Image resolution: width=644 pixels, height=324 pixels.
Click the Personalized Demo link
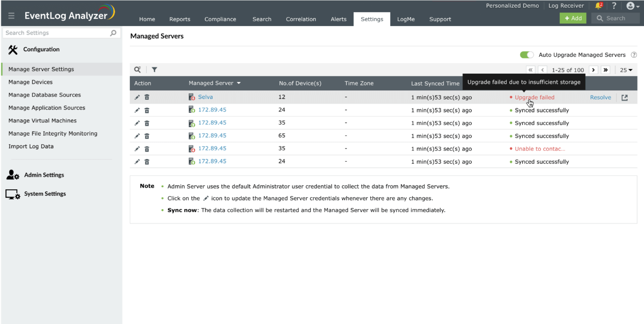tap(512, 6)
